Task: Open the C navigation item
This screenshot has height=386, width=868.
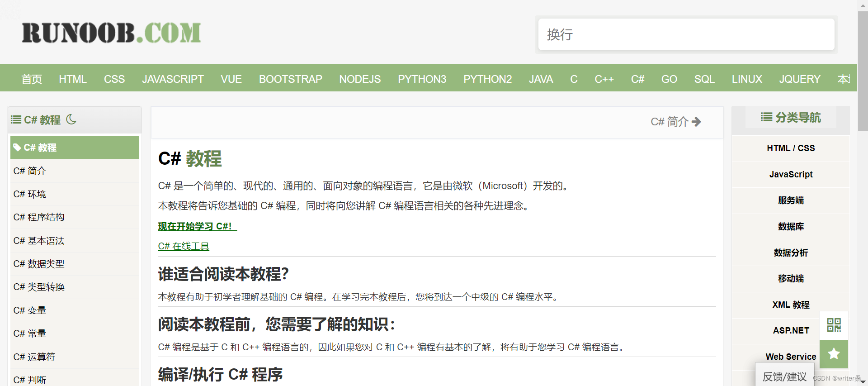Action: tap(574, 79)
